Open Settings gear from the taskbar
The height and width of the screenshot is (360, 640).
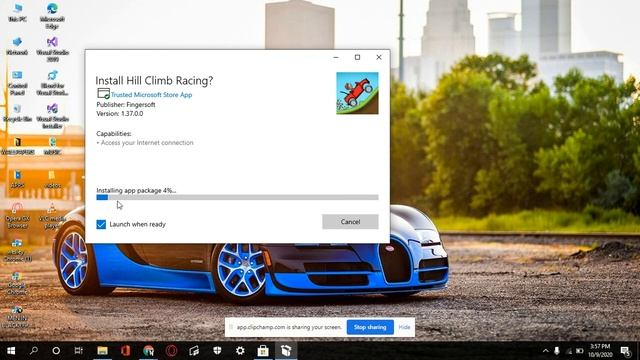(240, 351)
